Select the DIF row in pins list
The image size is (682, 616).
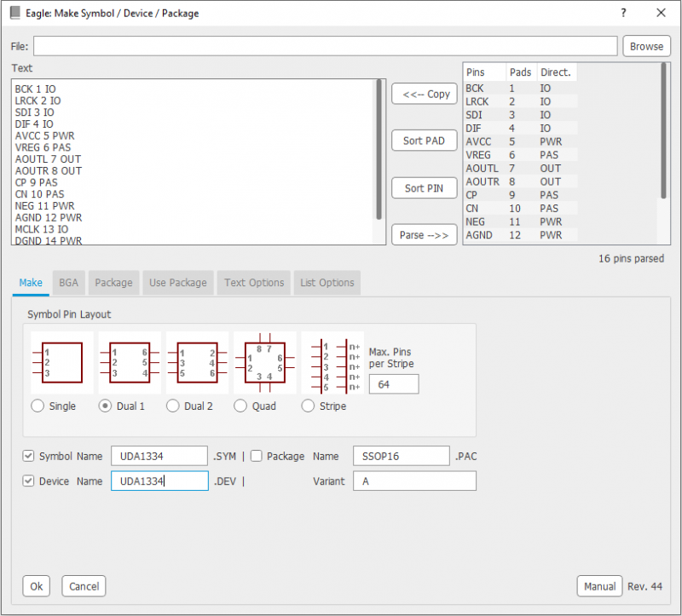520,129
